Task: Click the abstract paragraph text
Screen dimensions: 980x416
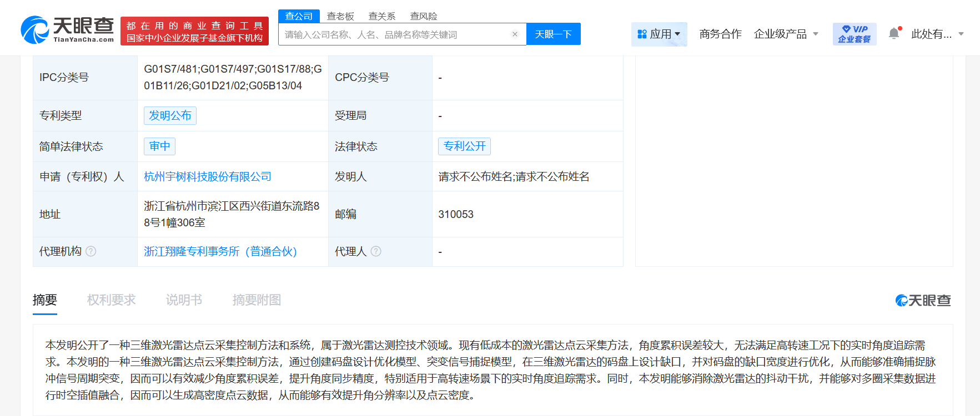Action: click(491, 370)
